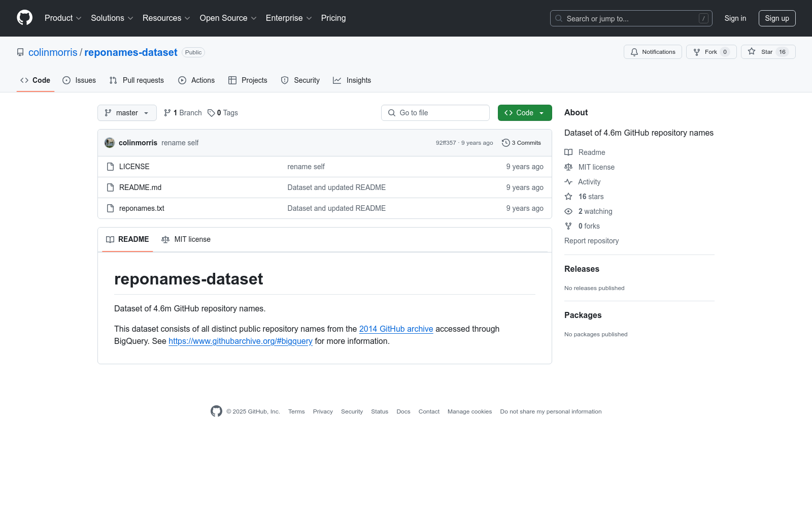
Task: Click the reponames-dataset repository name link
Action: coord(131,52)
